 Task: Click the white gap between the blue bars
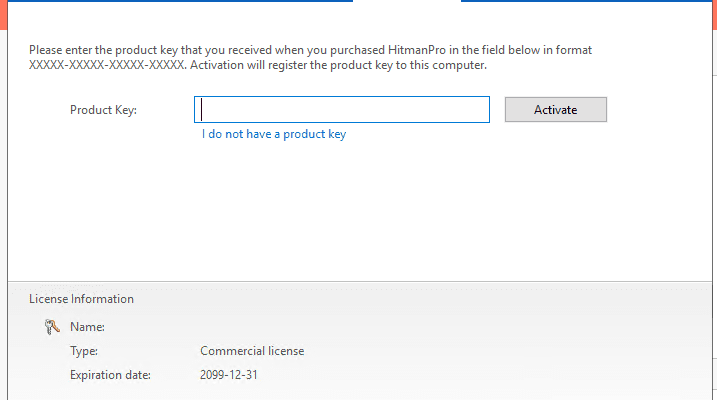407,1
